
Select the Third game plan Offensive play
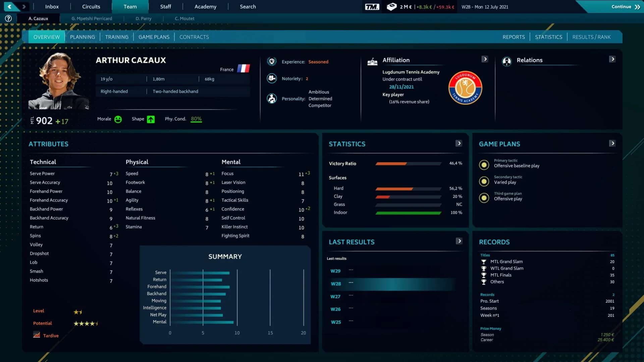click(484, 198)
